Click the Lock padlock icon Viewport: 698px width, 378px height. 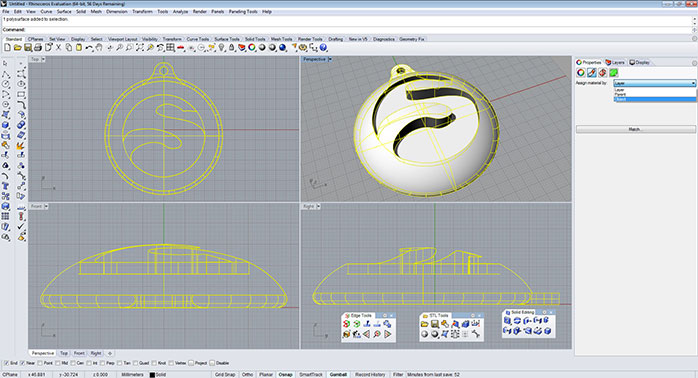[x=231, y=48]
